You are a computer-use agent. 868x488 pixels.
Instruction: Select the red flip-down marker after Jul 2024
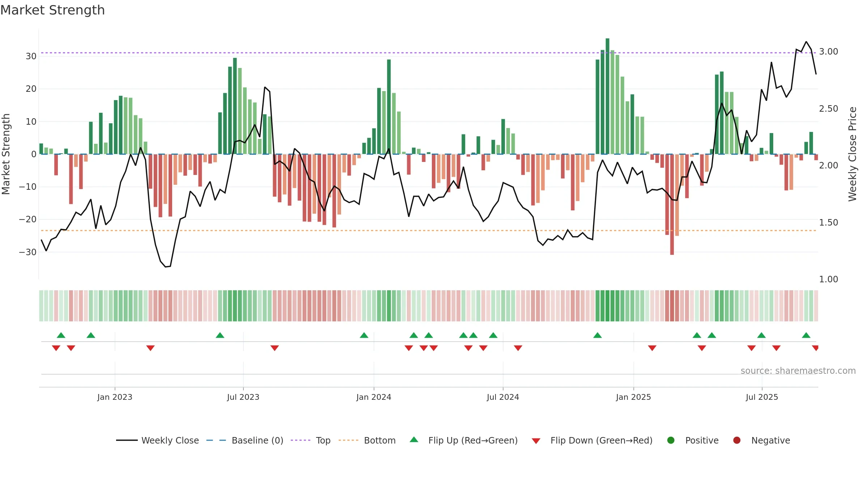(518, 348)
